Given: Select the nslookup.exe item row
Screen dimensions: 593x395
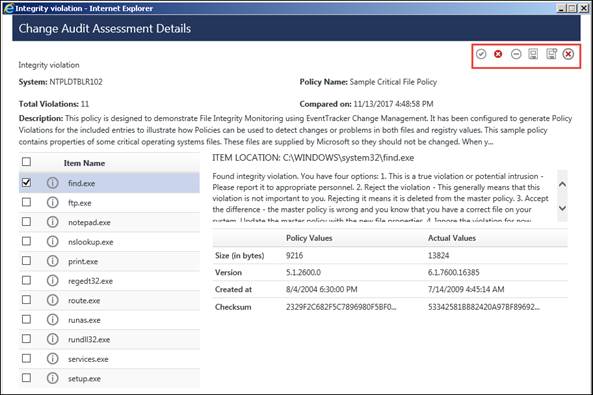Looking at the screenshot, I should (109, 241).
